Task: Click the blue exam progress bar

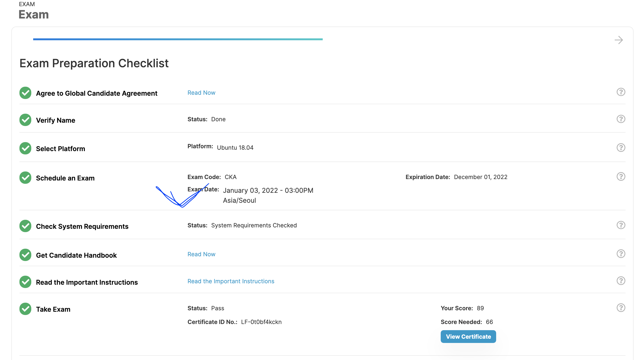Action: point(178,39)
